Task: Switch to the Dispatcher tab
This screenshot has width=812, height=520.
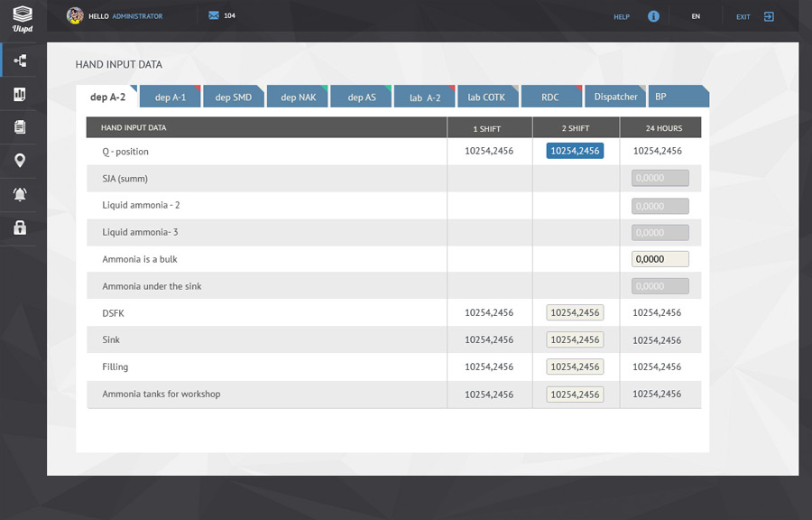Action: pos(614,96)
